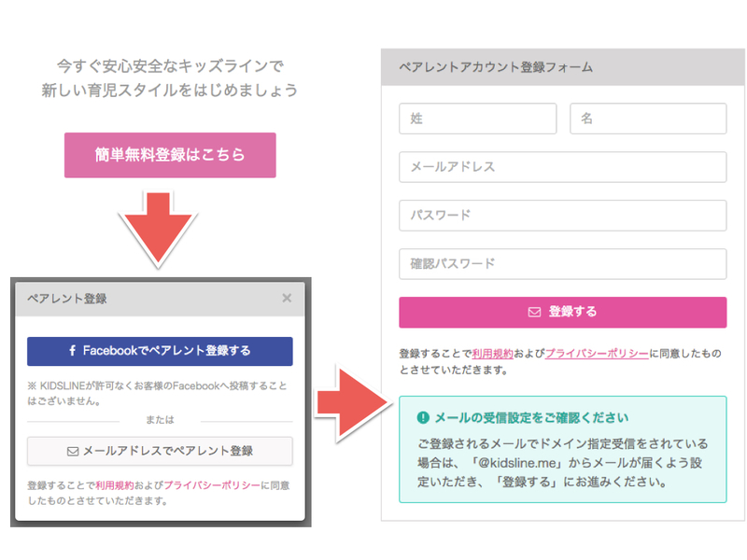Focus the 姓 input field
This screenshot has height=560, width=747.
(x=478, y=119)
